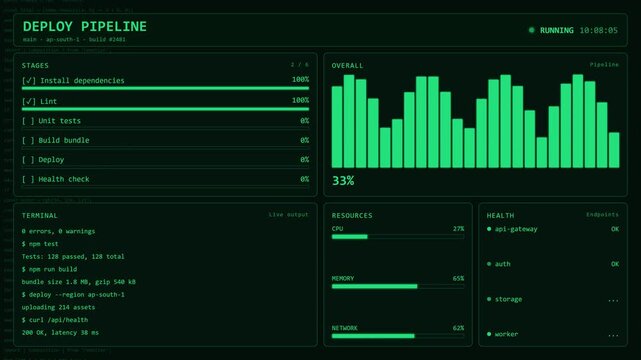Click the bundle size terminal line
641x360 pixels.
pos(78,282)
